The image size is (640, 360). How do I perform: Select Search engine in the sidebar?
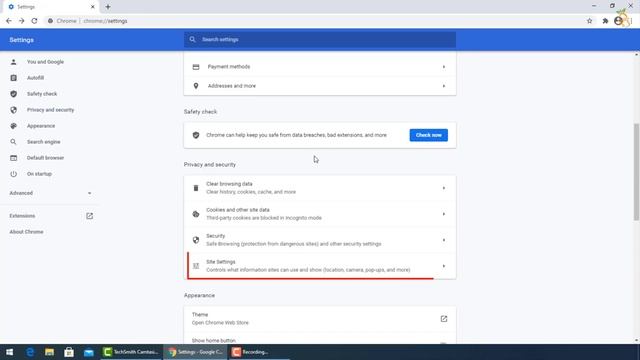44,142
